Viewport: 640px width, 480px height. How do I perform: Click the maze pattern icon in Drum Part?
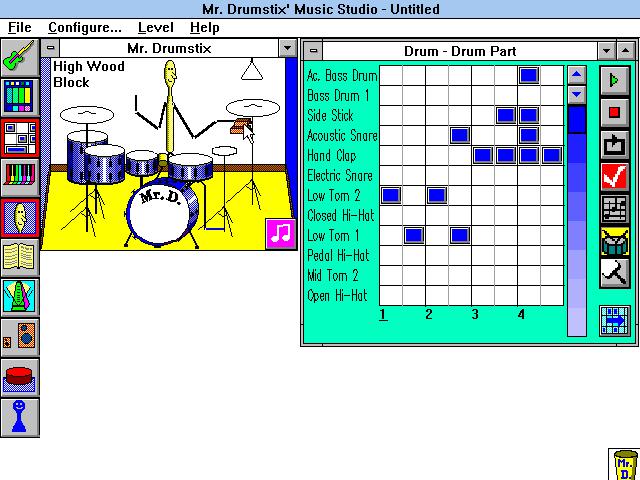[x=614, y=209]
